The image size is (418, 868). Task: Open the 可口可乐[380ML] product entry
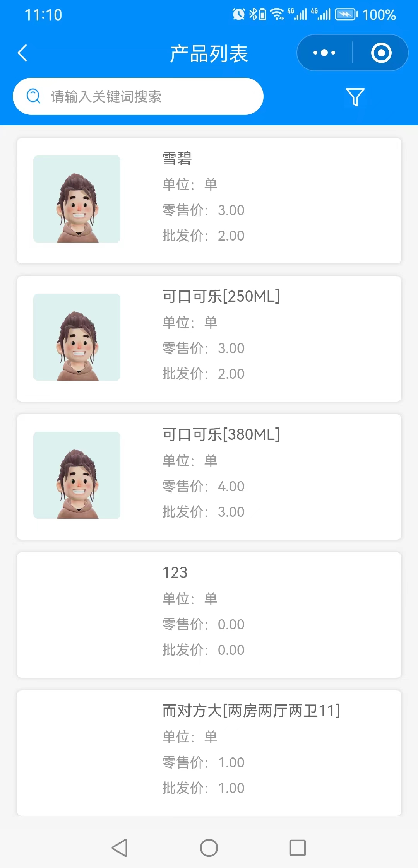pyautogui.click(x=221, y=435)
